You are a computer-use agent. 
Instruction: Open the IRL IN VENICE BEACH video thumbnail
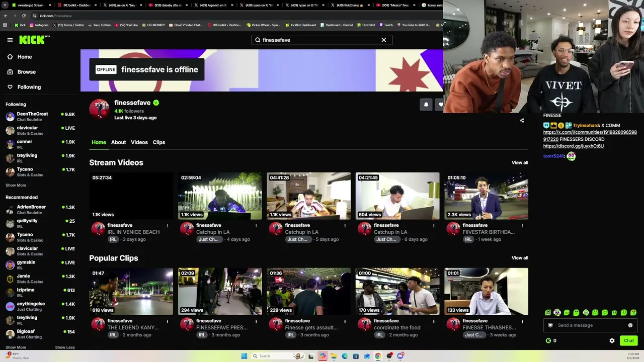point(131,196)
